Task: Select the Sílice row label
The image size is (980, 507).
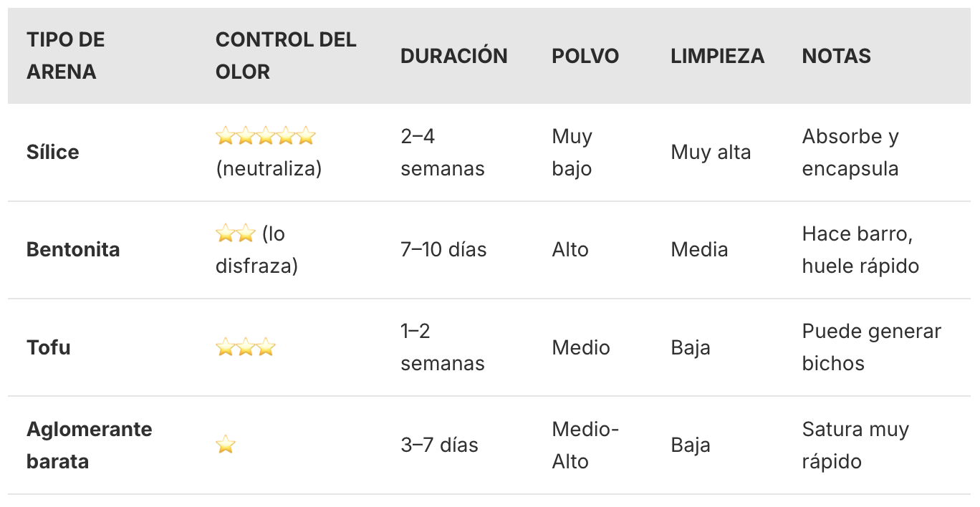Action: pos(53,153)
